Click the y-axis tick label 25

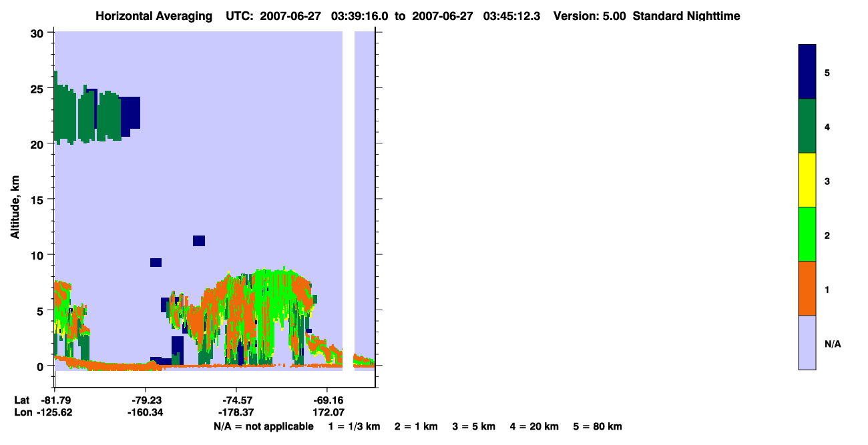coord(38,88)
